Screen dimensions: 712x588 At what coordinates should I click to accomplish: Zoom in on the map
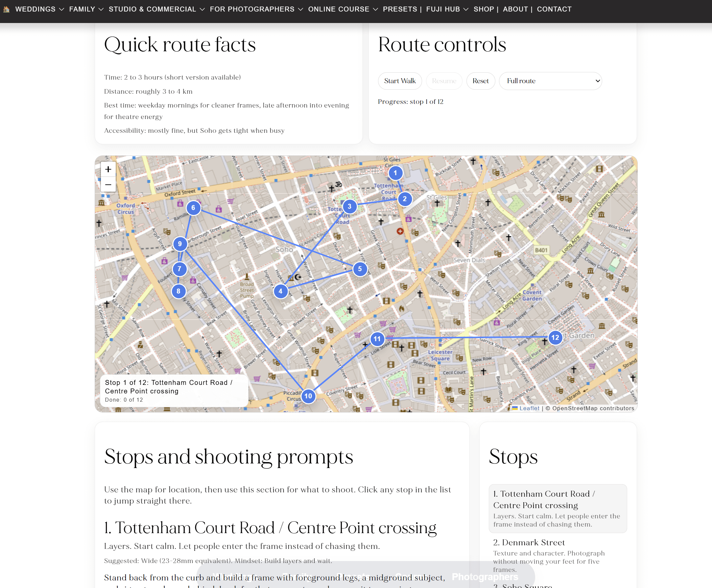pos(108,169)
